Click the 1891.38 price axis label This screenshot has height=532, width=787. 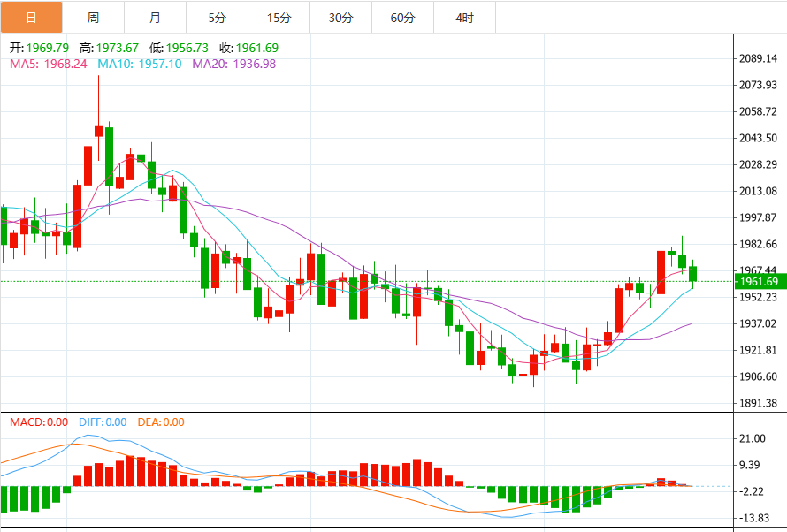coord(758,403)
